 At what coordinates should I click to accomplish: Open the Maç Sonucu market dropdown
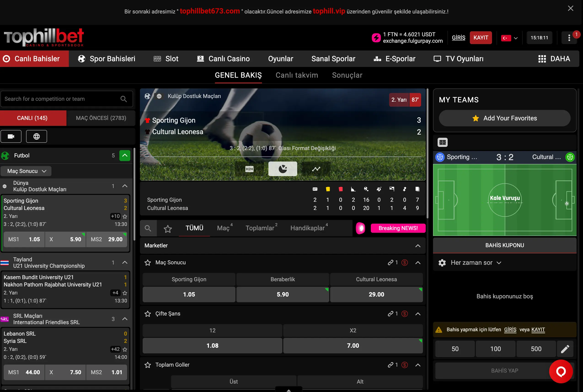click(x=26, y=171)
